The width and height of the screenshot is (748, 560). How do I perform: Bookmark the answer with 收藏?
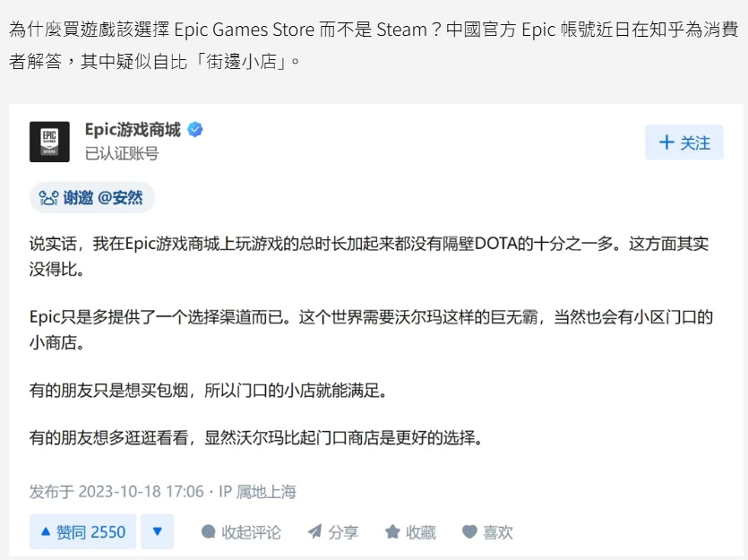tap(411, 532)
